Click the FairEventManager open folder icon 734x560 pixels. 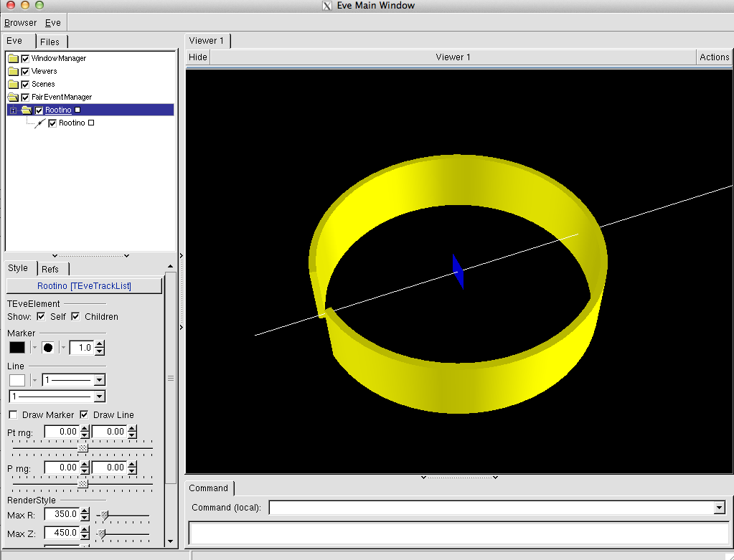click(x=13, y=97)
